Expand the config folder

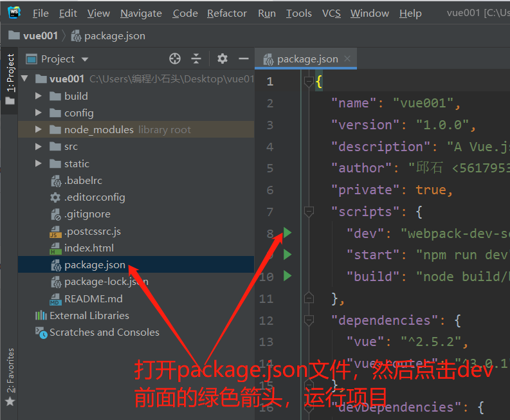[x=38, y=113]
